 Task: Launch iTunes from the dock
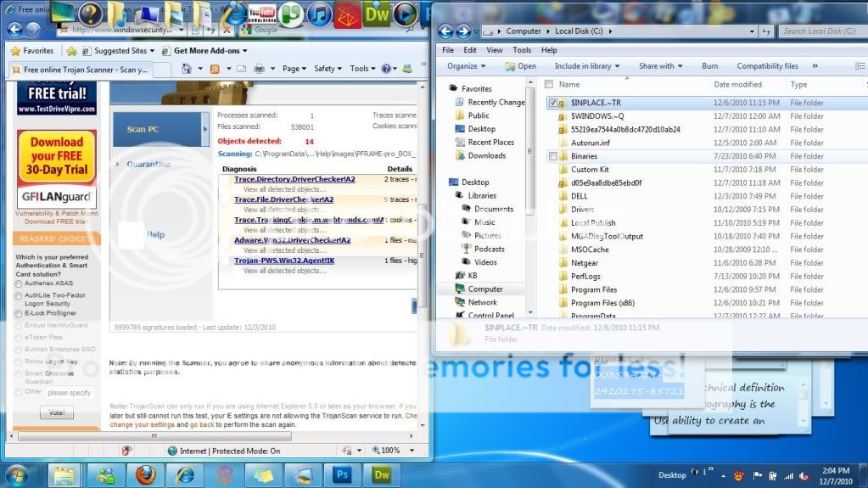pyautogui.click(x=319, y=14)
